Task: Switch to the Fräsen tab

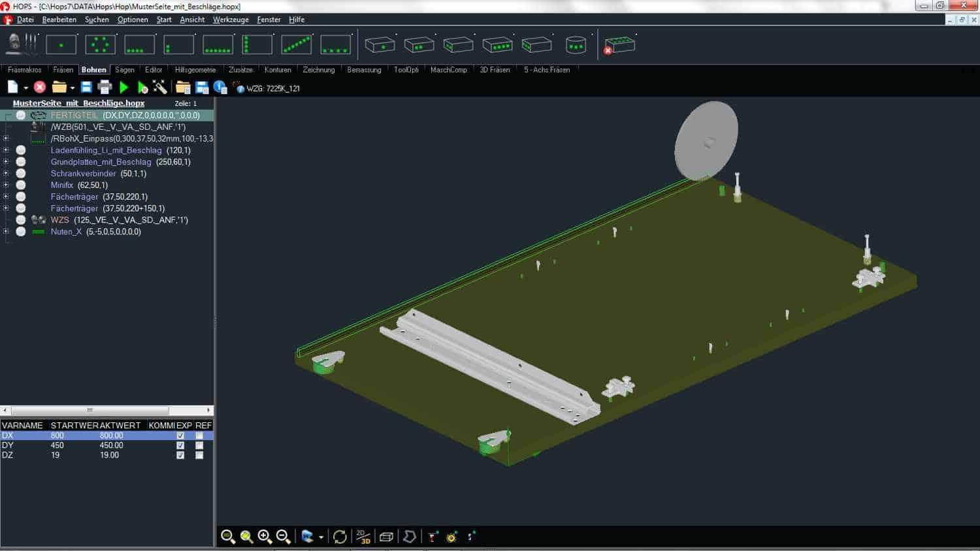Action: 63,70
